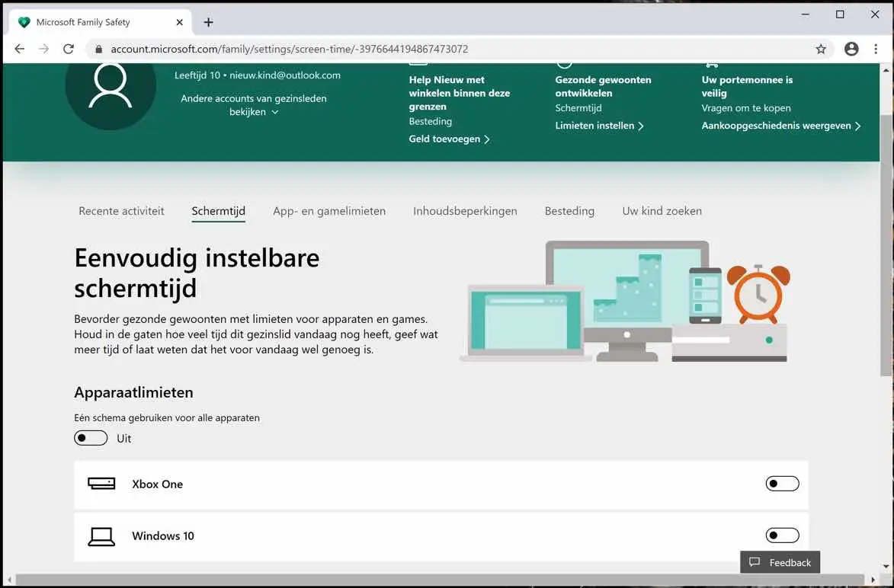894x588 pixels.
Task: Click 'Gezonde gewoonten ontwikkelen' heading
Action: [x=603, y=87]
